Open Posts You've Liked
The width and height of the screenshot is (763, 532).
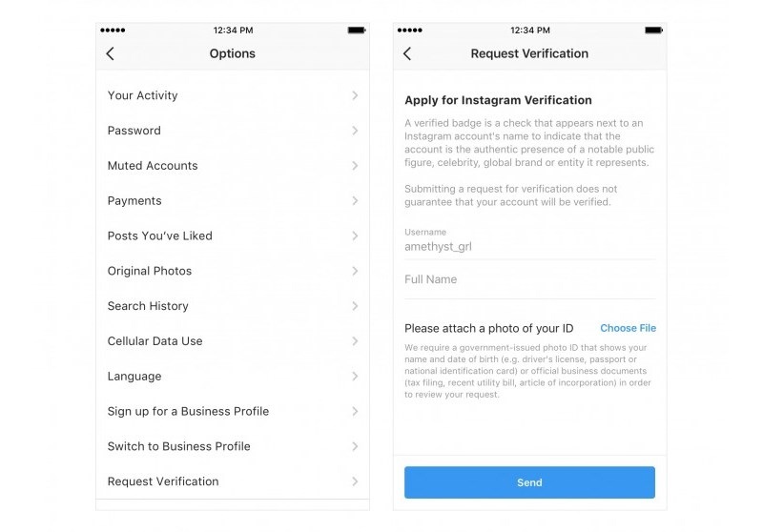tap(160, 236)
